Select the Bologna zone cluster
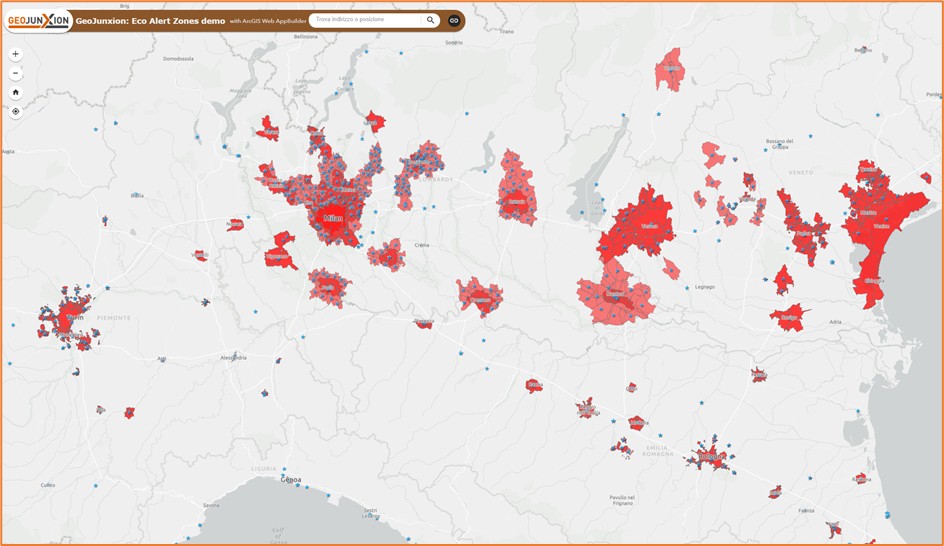 (711, 456)
